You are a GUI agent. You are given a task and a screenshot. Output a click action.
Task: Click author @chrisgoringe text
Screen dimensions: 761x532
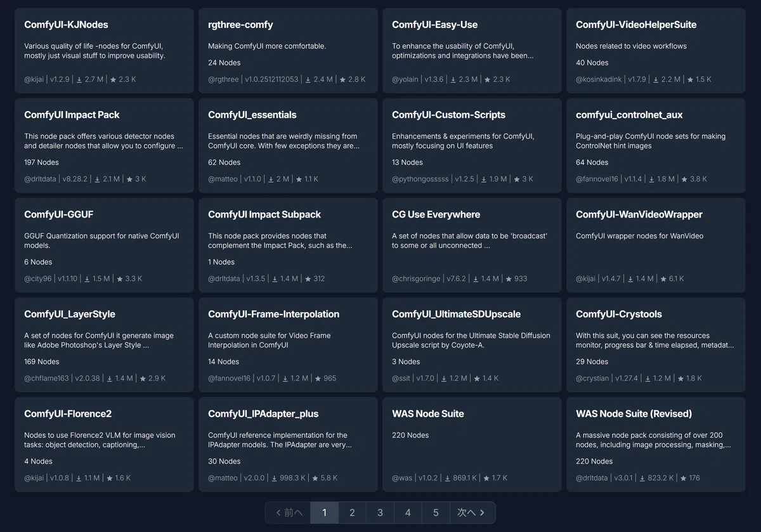click(x=417, y=279)
